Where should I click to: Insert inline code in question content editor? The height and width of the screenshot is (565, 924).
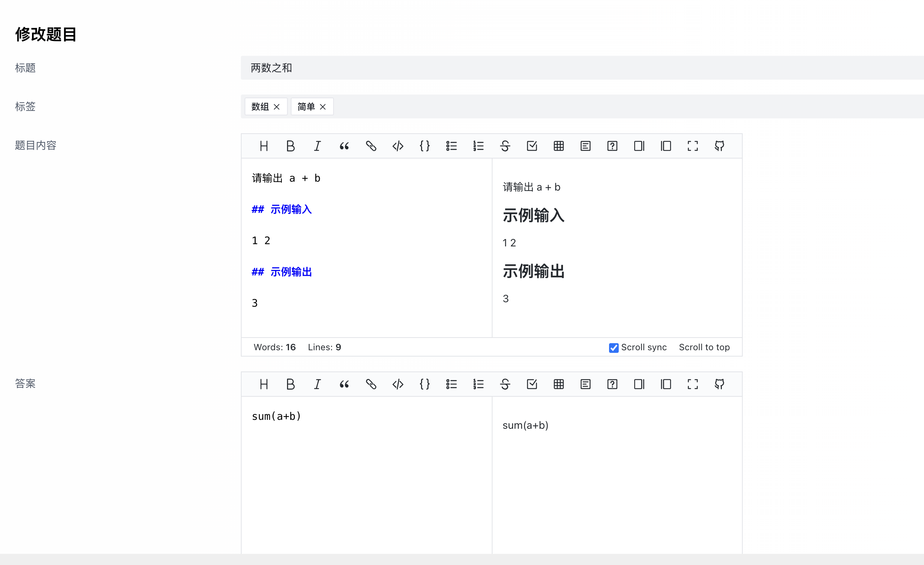click(398, 146)
